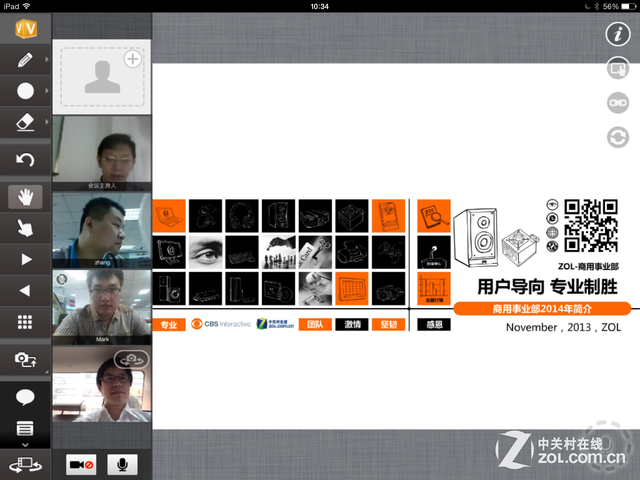Viewport: 640px width, 480px height.
Task: Tap the battery indicator in status bar
Action: coord(628,6)
